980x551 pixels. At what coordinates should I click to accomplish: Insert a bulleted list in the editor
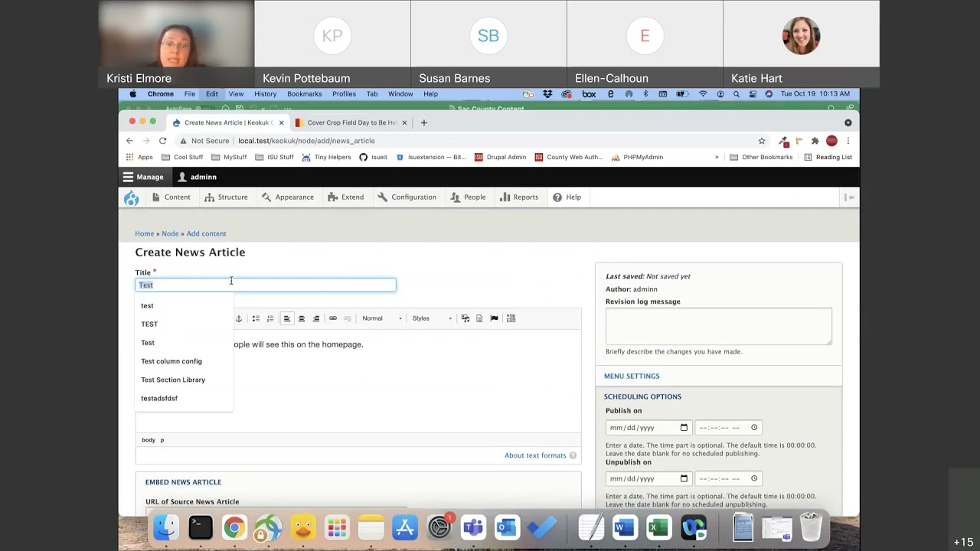coord(256,318)
